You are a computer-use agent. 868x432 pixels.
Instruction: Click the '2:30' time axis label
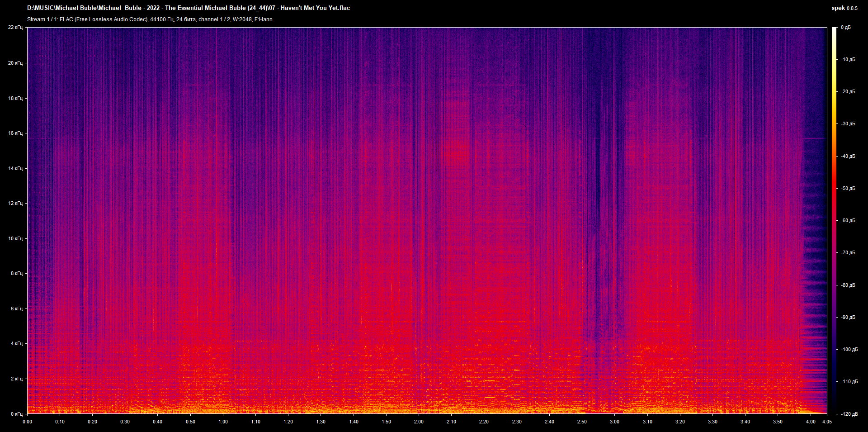[x=517, y=422]
